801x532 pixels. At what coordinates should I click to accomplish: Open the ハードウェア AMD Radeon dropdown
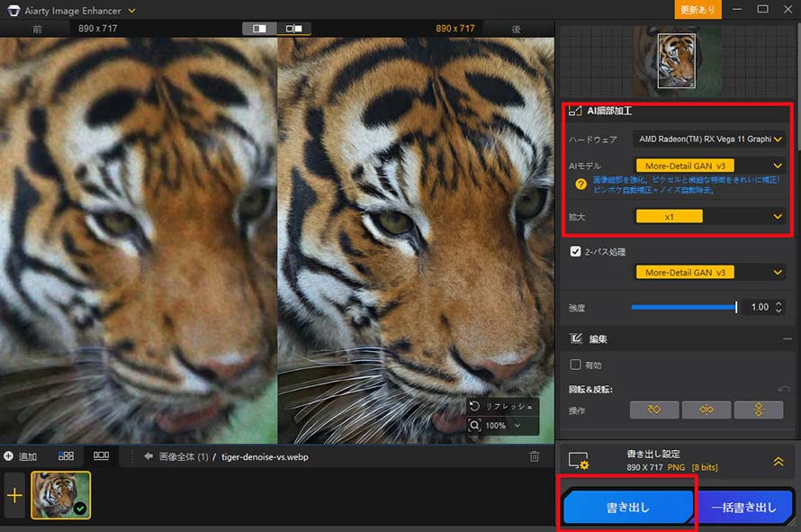[x=709, y=139]
